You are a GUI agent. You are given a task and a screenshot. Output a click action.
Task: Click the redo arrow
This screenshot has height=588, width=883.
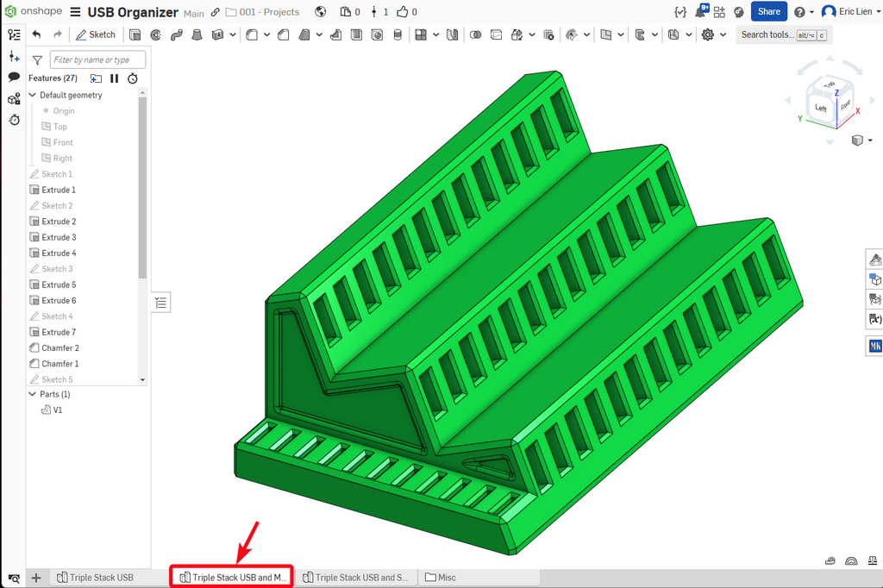pyautogui.click(x=58, y=34)
